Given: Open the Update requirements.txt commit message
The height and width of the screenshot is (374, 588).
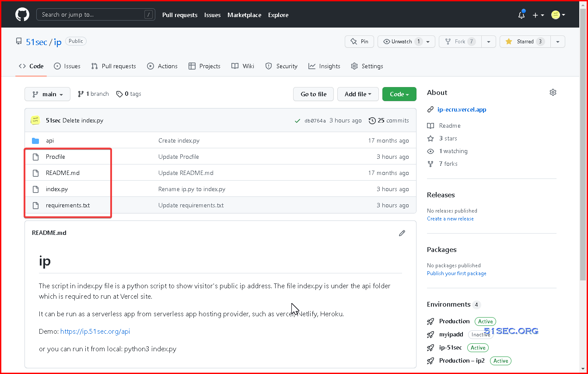Looking at the screenshot, I should (x=191, y=205).
